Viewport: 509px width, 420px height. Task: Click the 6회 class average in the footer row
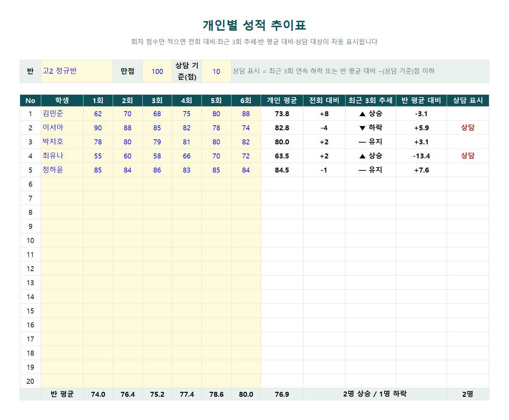click(246, 394)
